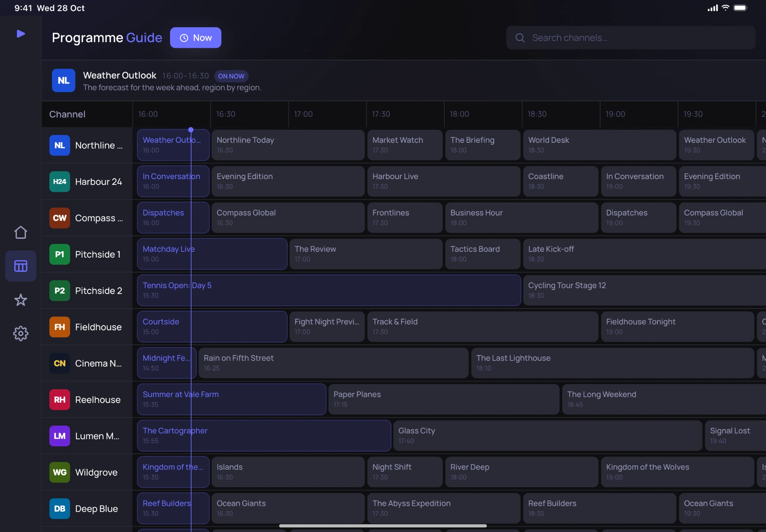Select the Compass CW channel icon
The width and height of the screenshot is (766, 532).
(x=60, y=218)
